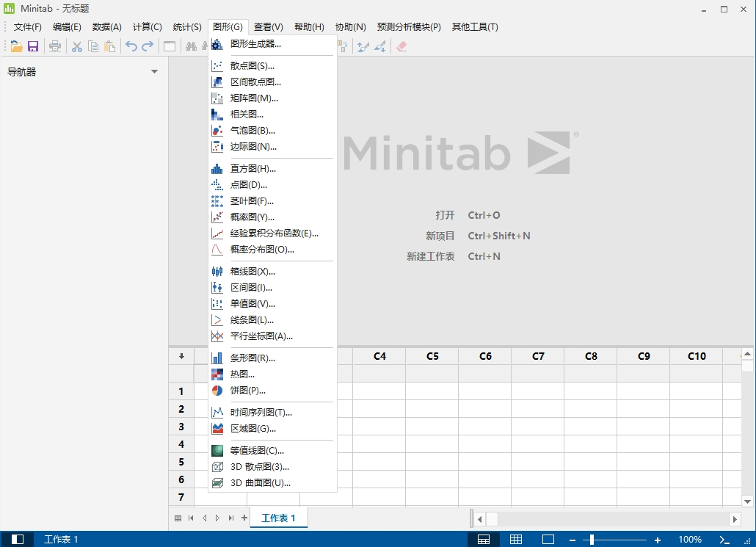Click the 新项目 link on start page
Image resolution: width=756 pixels, height=547 pixels.
coord(440,236)
